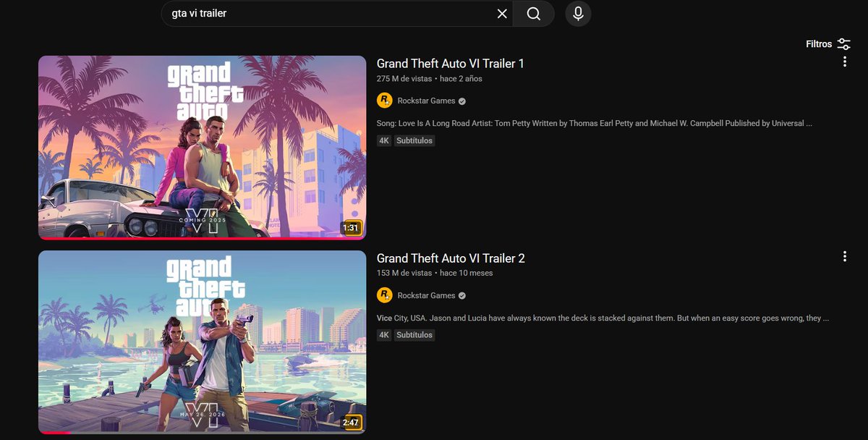Viewport: 868px width, 440px height.
Task: Click the Rockstar Games avatar under Trailer 2
Action: click(385, 295)
